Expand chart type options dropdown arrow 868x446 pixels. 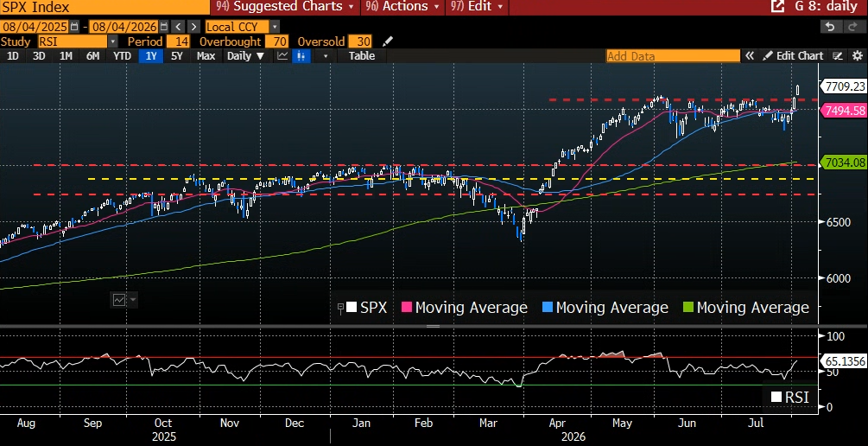326,56
